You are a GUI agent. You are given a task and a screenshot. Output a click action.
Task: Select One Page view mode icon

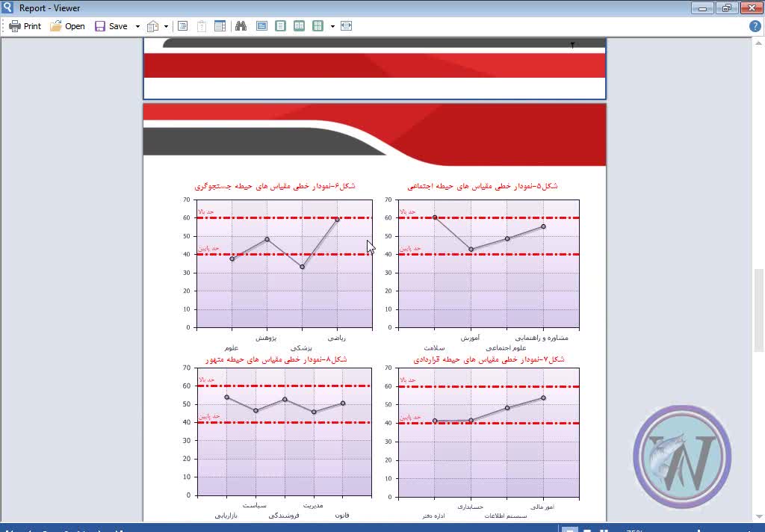pyautogui.click(x=281, y=26)
